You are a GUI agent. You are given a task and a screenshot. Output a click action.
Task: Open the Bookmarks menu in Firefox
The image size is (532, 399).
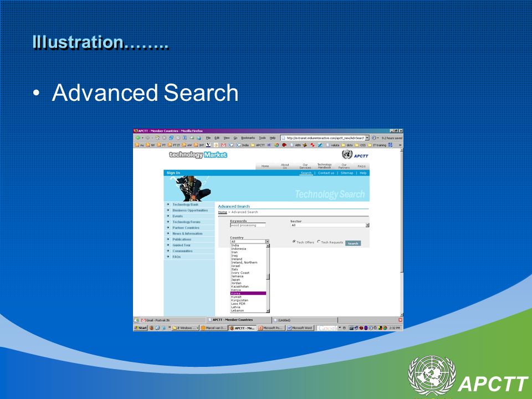coord(248,138)
